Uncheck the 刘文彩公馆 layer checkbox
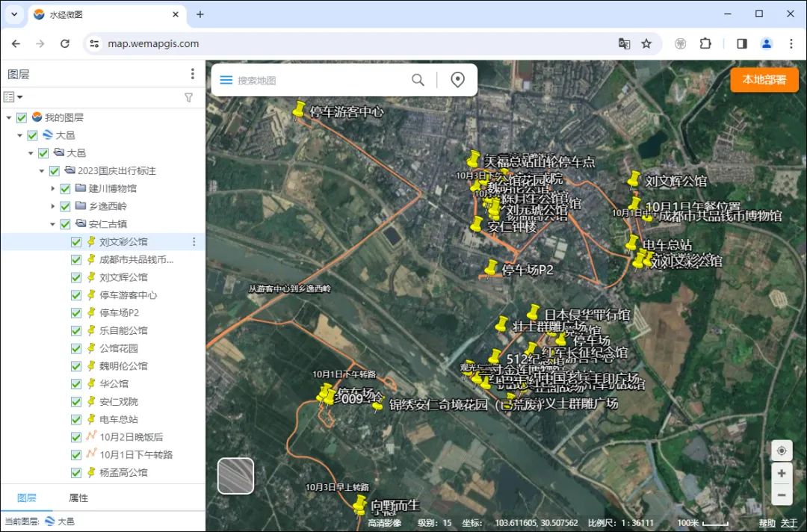The height and width of the screenshot is (532, 807). (x=76, y=242)
